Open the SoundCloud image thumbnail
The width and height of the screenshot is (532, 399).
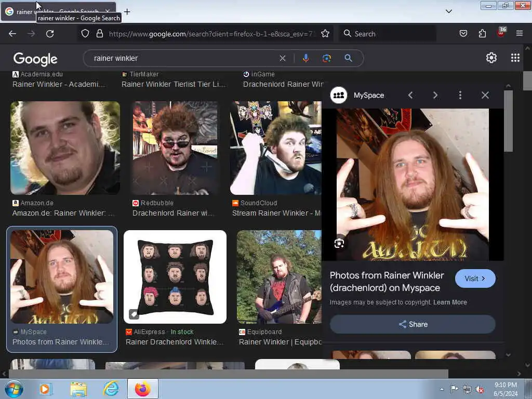pos(275,148)
